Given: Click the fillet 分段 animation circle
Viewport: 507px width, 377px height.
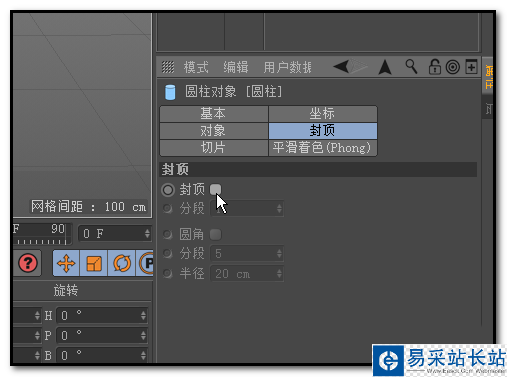Looking at the screenshot, I should tap(167, 254).
